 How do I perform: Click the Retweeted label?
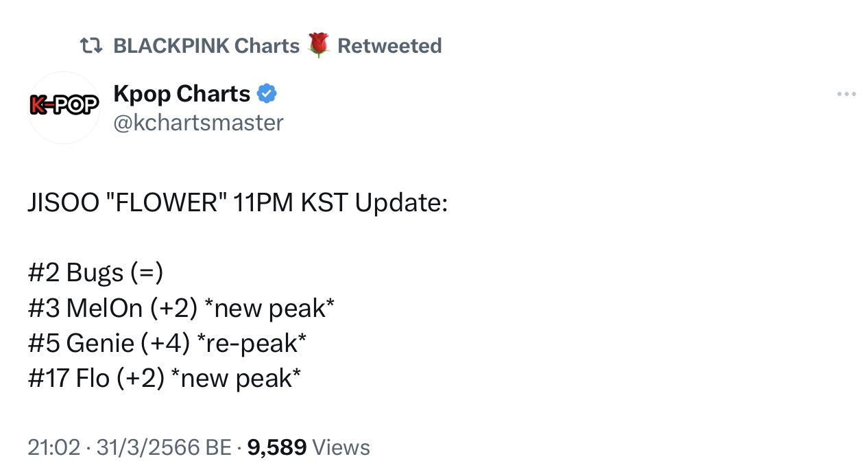pyautogui.click(x=389, y=46)
